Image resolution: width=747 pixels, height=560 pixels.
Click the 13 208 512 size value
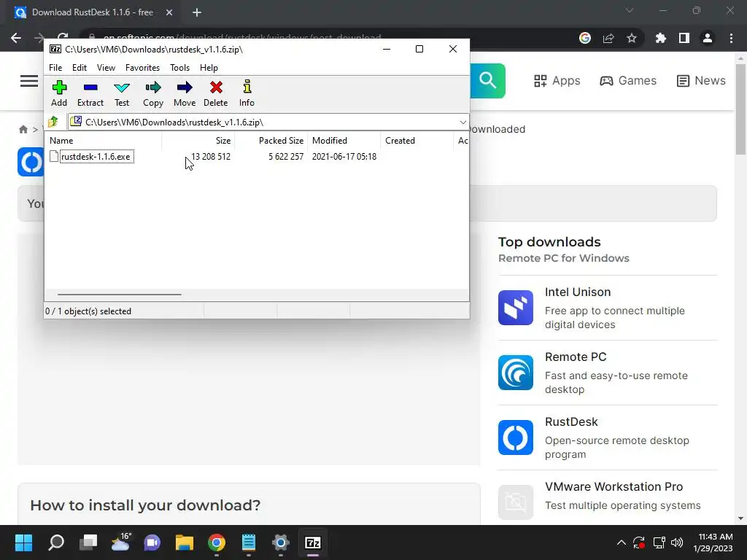click(211, 157)
